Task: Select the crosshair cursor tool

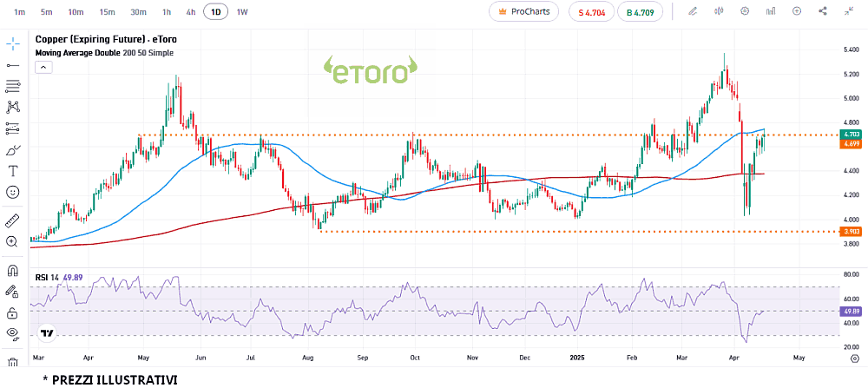Action: (13, 43)
